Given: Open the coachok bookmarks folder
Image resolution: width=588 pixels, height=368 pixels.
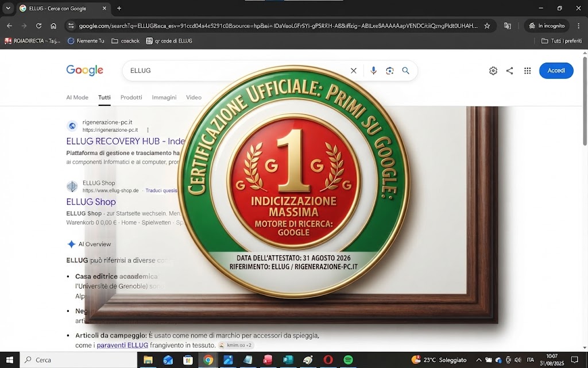Looking at the screenshot, I should (125, 41).
